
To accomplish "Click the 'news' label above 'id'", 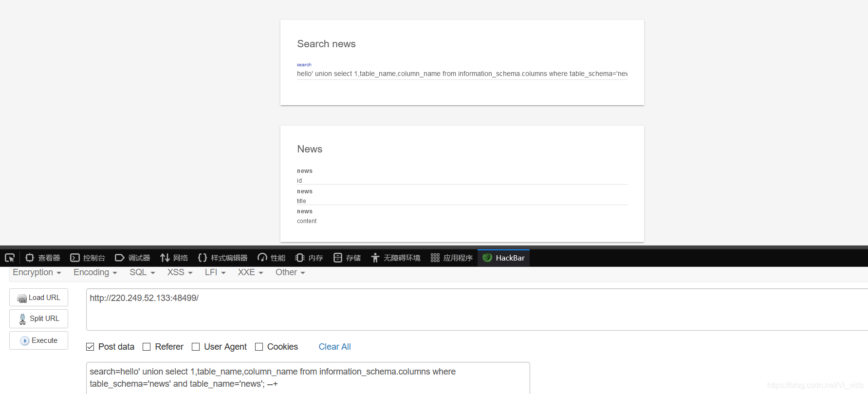I will pos(305,171).
